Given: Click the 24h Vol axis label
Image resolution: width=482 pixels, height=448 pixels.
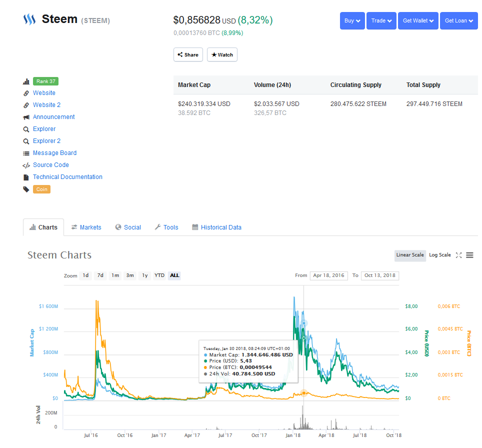Looking at the screenshot, I should 38,415.
